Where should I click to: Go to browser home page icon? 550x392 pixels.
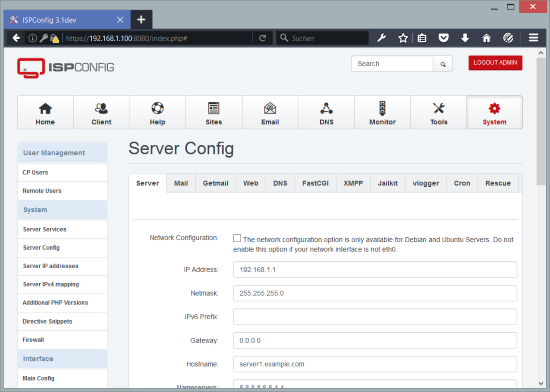point(487,38)
